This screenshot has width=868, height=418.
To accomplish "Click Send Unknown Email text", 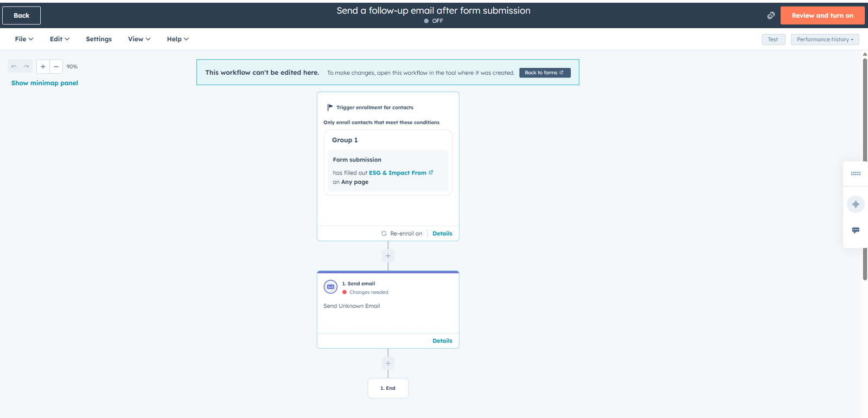I will coord(352,306).
